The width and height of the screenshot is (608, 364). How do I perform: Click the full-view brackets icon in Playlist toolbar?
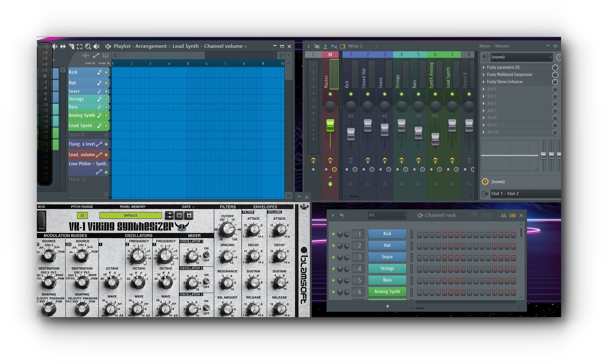click(x=80, y=46)
